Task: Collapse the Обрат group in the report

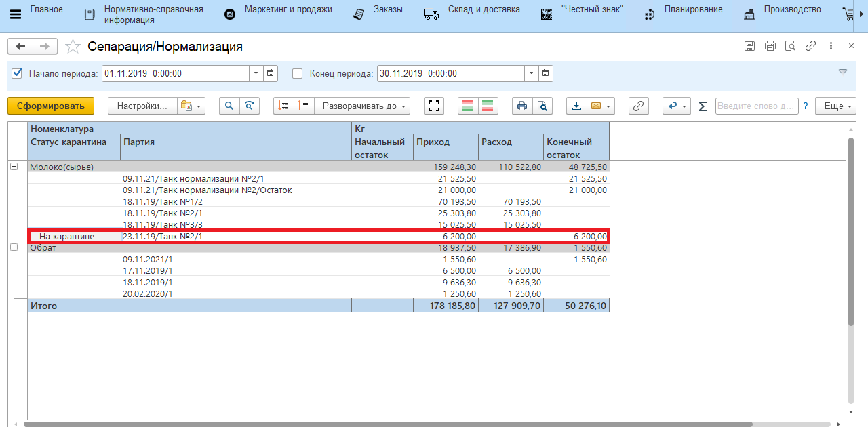Action: tap(14, 248)
